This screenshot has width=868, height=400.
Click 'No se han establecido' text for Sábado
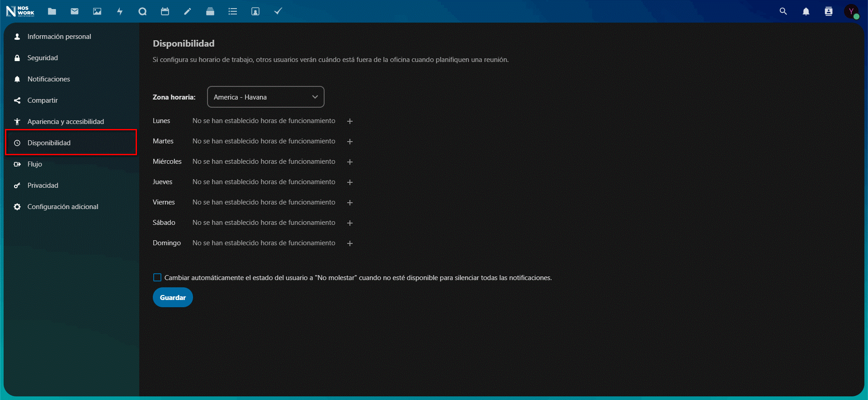[264, 223]
